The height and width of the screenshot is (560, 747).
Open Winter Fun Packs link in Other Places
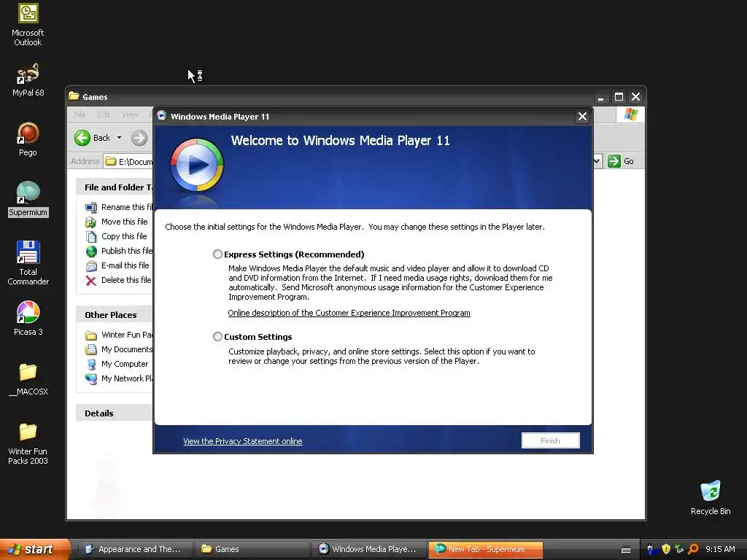click(119, 335)
